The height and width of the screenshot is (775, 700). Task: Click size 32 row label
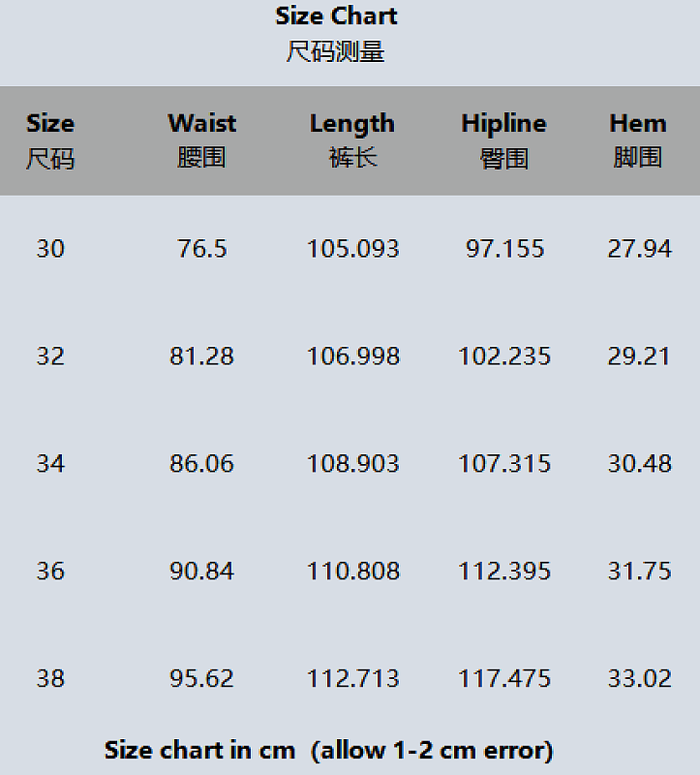coord(50,356)
